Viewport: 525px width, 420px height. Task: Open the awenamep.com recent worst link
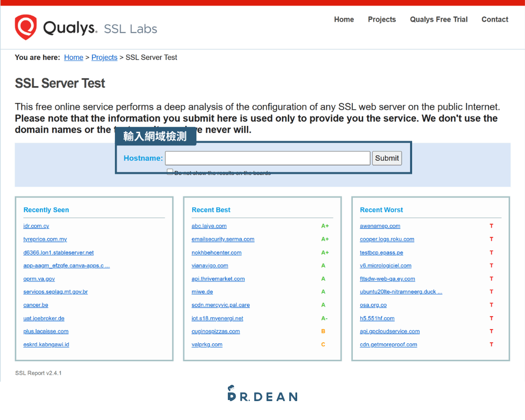pos(380,226)
